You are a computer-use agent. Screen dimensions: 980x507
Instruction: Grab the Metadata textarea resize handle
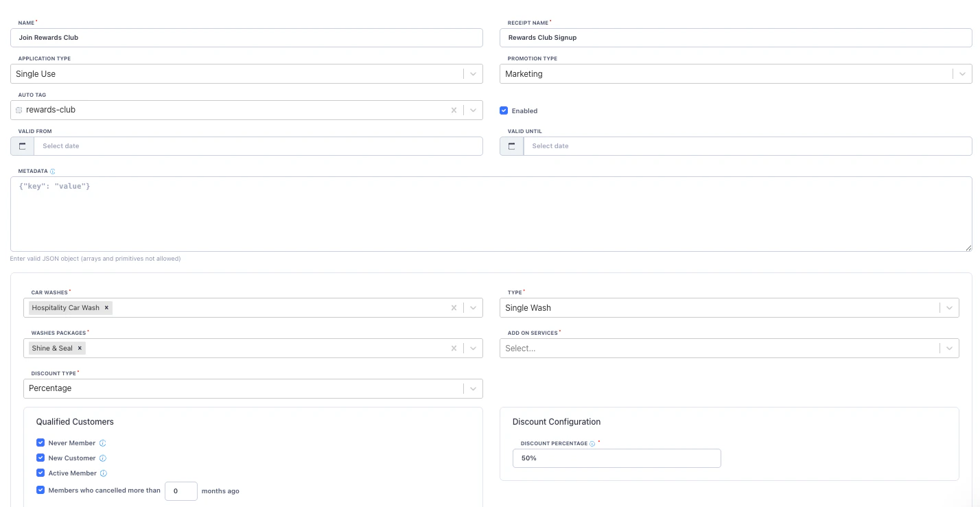(x=968, y=248)
